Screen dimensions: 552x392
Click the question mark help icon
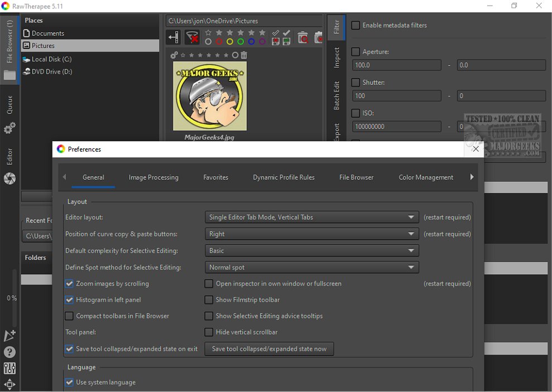point(9,352)
